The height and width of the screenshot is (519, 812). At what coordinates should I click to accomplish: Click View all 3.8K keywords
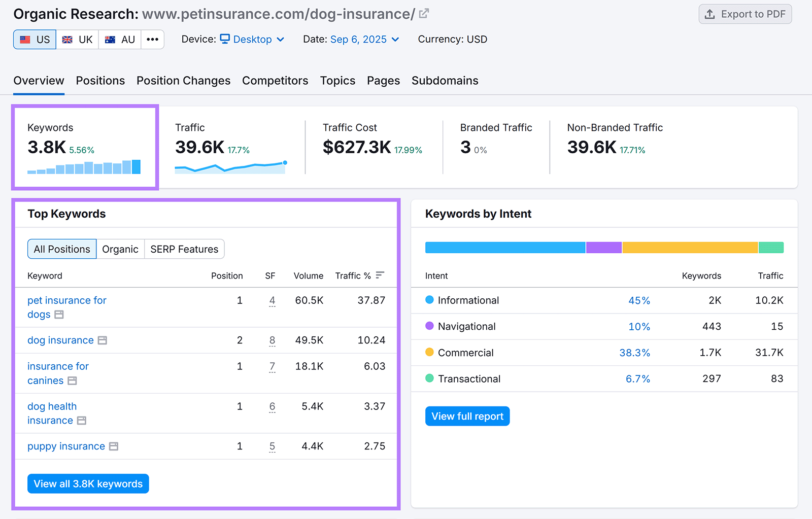87,483
